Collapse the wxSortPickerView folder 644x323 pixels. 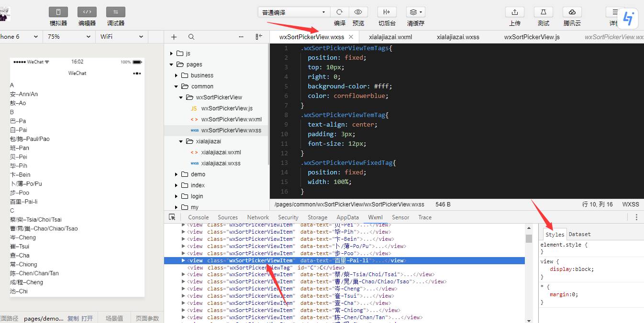coord(181,97)
